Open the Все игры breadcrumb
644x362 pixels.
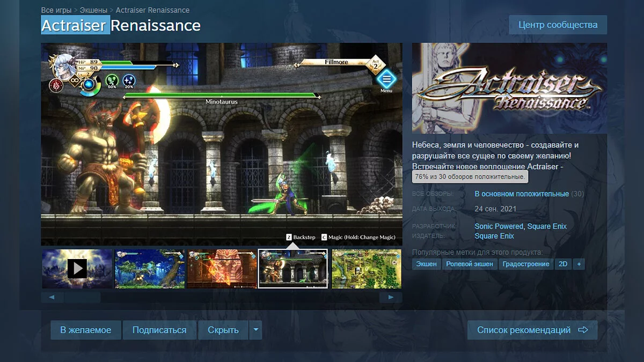(x=56, y=10)
